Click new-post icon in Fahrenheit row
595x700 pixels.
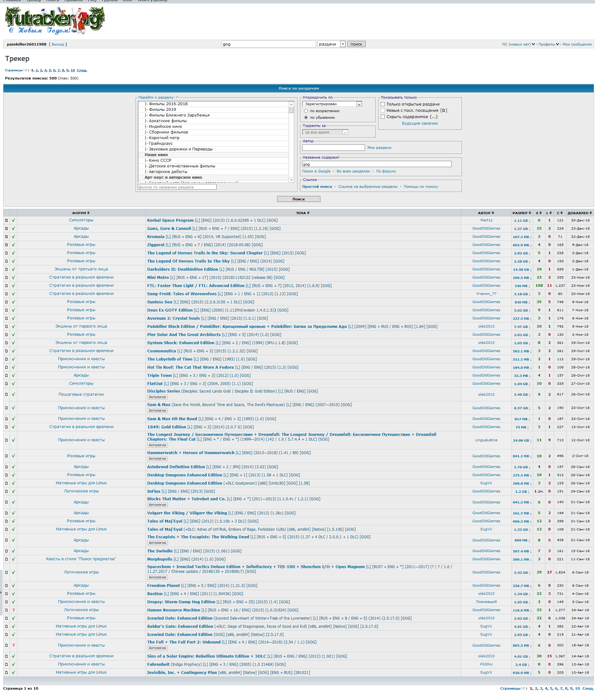[6, 664]
